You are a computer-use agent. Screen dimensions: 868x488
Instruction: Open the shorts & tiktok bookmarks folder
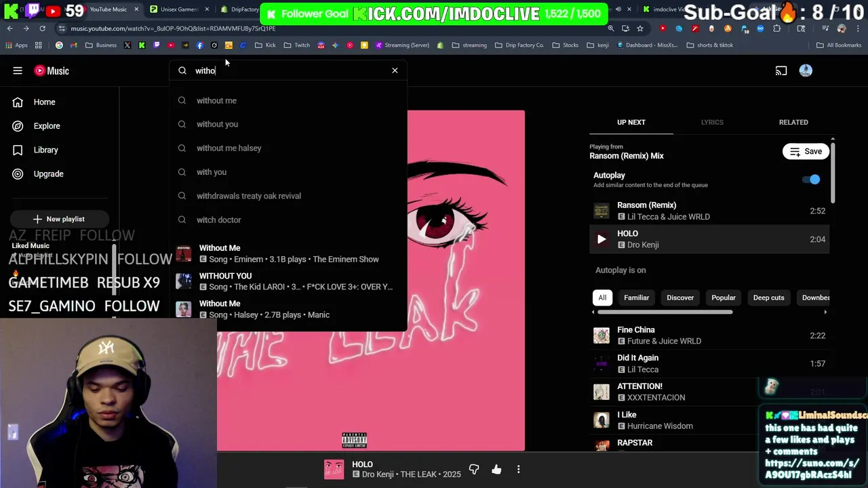[x=710, y=45]
